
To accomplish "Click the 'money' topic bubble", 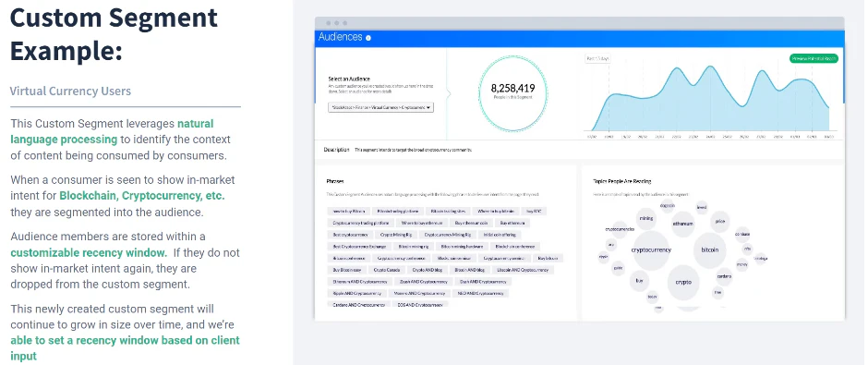I will click(741, 265).
